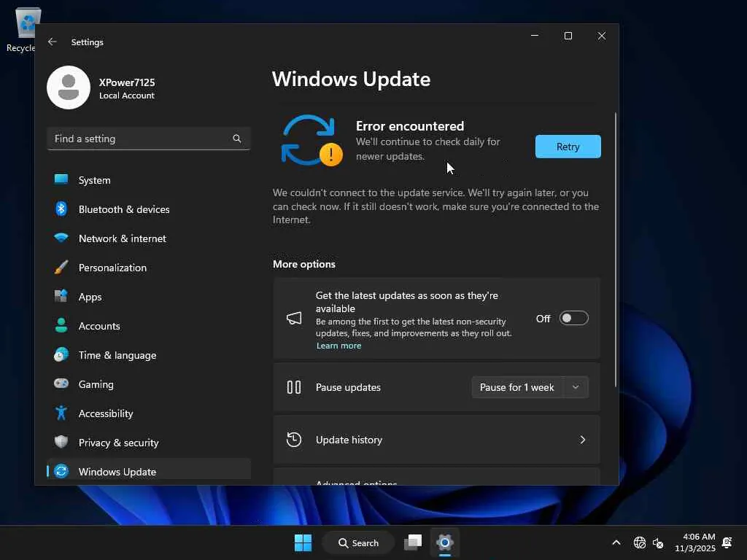
Task: Select Accounts settings category
Action: [149, 326]
